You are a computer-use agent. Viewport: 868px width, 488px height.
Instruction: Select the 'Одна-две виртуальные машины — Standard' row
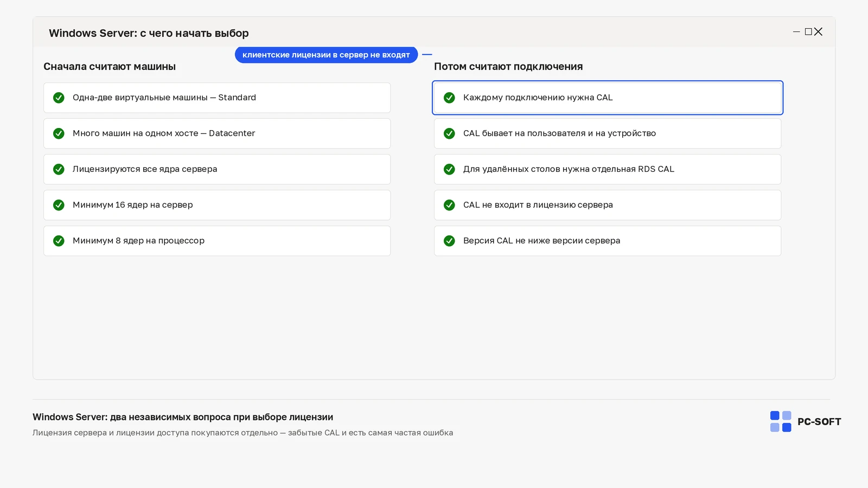click(x=217, y=98)
